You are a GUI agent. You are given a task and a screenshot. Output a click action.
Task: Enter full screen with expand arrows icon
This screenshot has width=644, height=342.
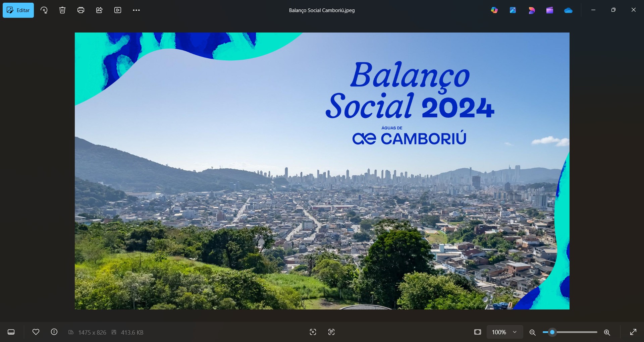tap(633, 332)
